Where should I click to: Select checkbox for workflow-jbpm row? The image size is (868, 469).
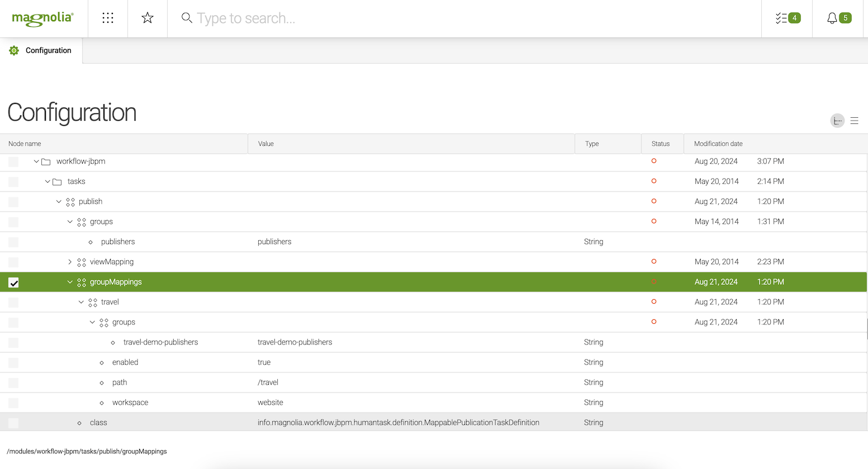[13, 162]
